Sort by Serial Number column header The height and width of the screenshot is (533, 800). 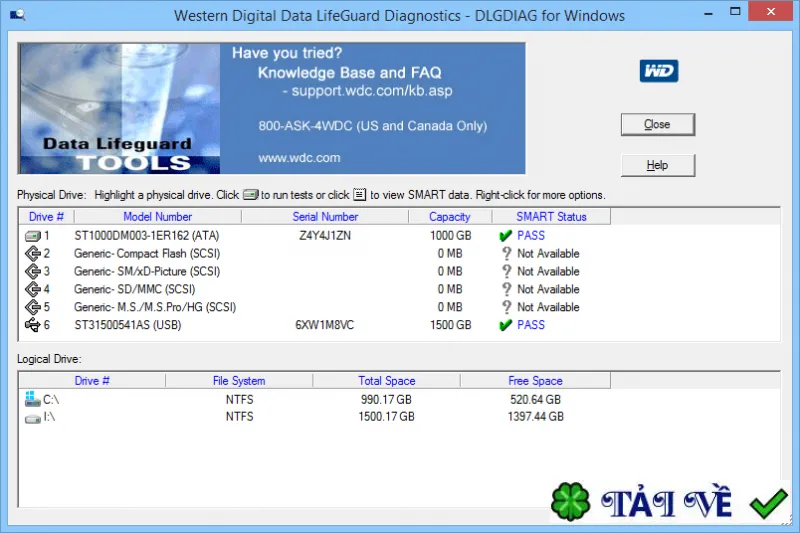[x=325, y=217]
